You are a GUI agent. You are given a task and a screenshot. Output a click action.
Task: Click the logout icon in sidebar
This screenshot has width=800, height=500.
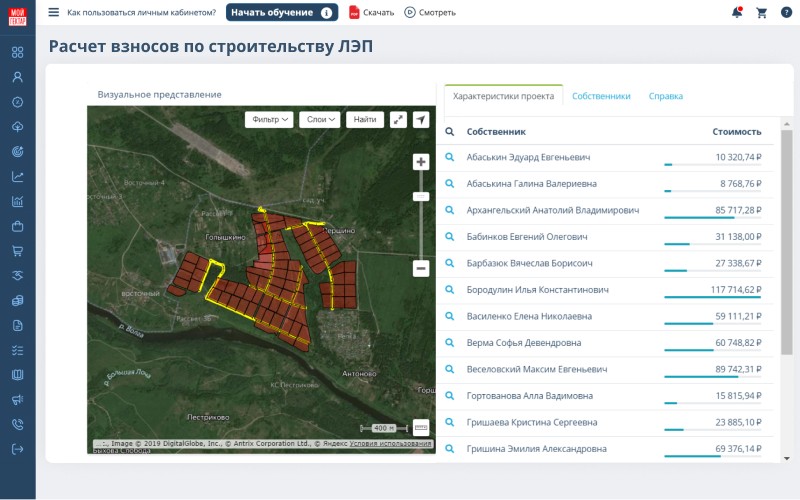coord(17,449)
